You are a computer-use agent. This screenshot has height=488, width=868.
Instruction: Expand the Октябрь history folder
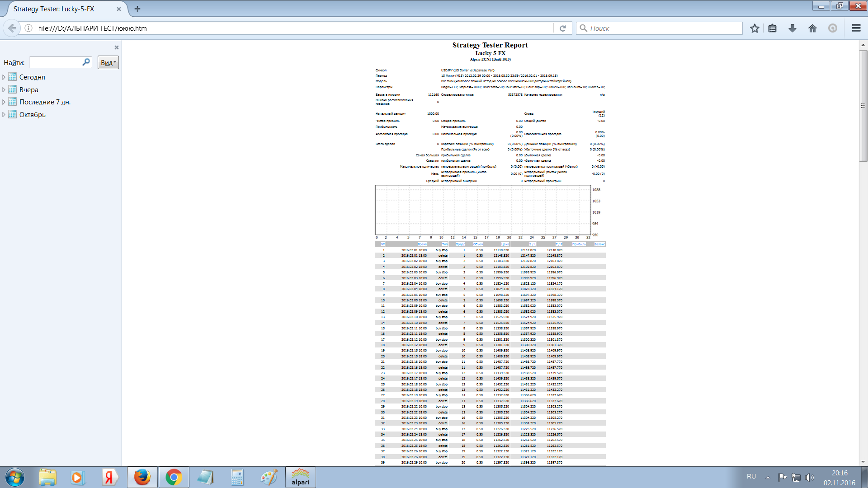coord(4,115)
